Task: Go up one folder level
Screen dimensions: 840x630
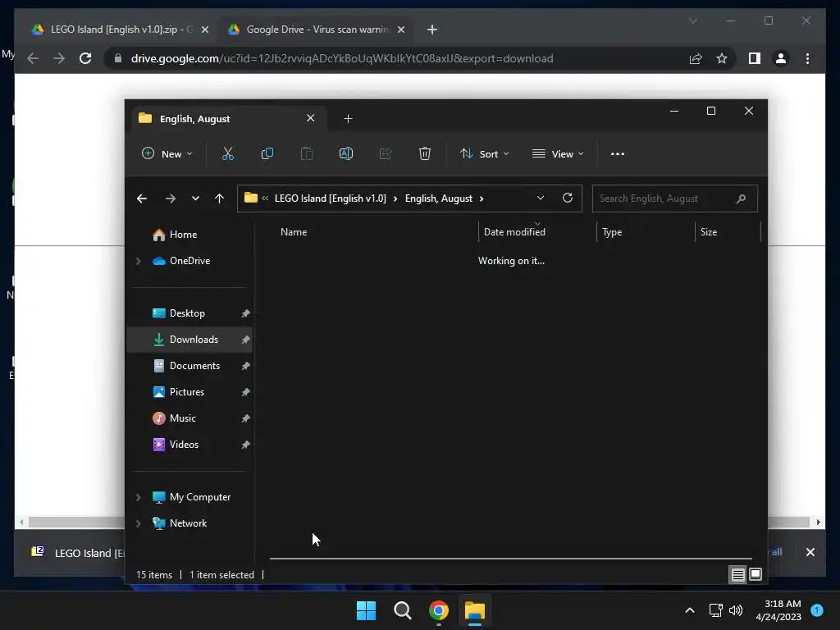Action: pyautogui.click(x=219, y=199)
